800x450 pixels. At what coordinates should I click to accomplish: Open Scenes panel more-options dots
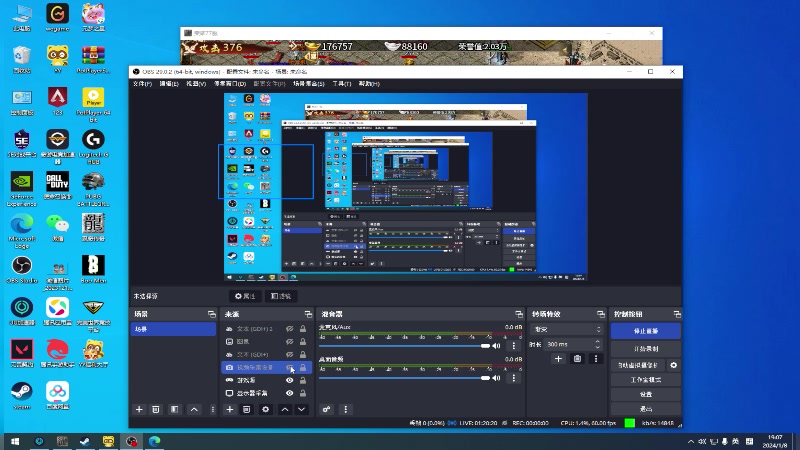click(213, 409)
